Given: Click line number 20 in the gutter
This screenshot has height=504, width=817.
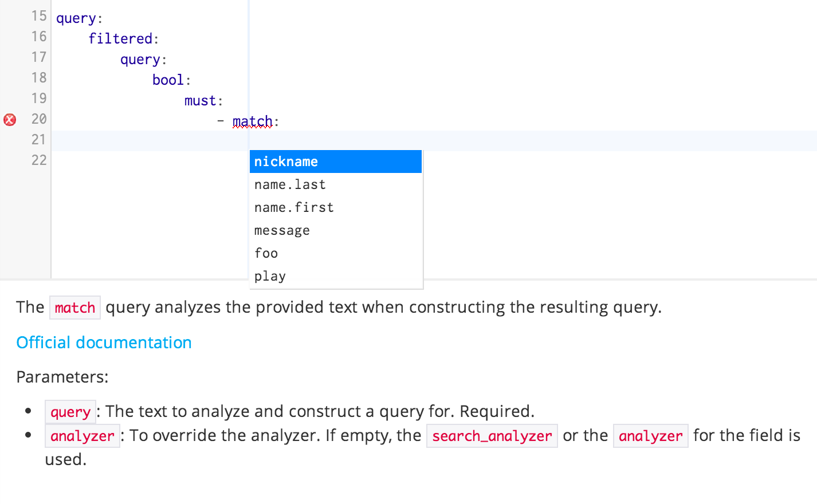Looking at the screenshot, I should 38,119.
